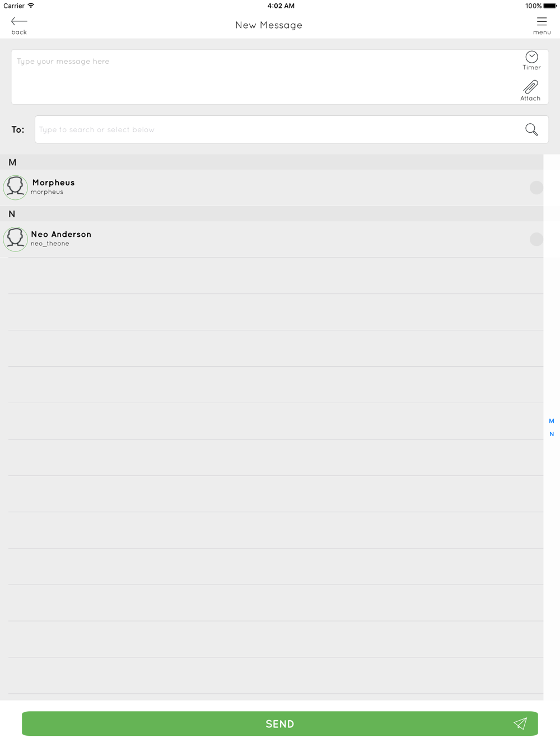
Task: Tap Neo Anderson avatar picture
Action: coord(15,239)
